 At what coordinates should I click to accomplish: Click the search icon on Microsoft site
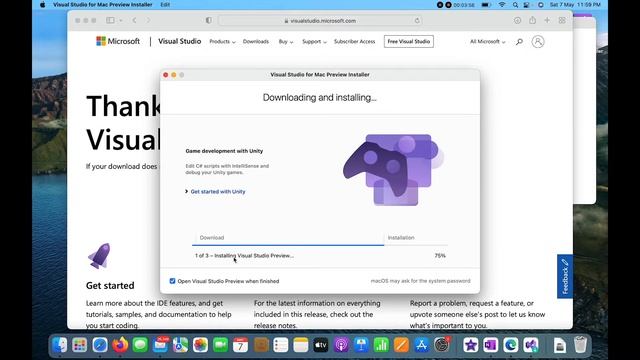click(x=519, y=42)
